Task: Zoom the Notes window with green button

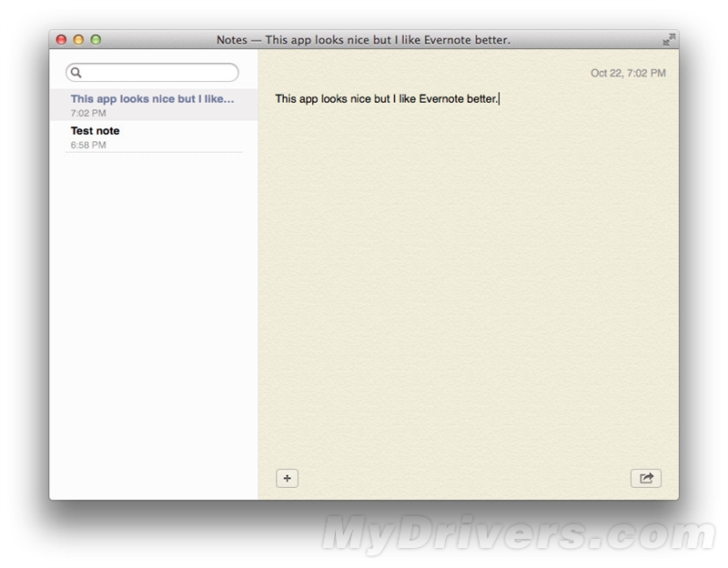Action: pos(96,40)
